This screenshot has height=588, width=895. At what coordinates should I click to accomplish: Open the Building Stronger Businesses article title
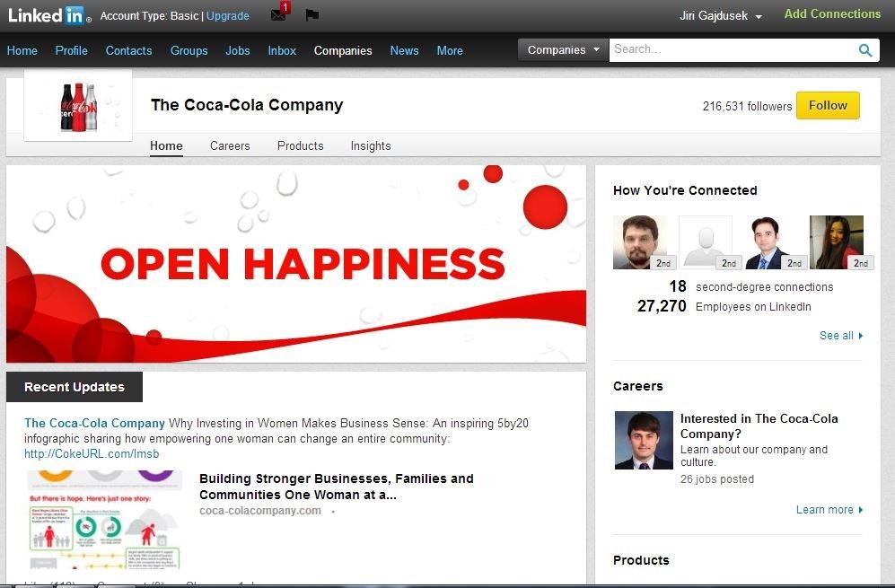pos(337,487)
